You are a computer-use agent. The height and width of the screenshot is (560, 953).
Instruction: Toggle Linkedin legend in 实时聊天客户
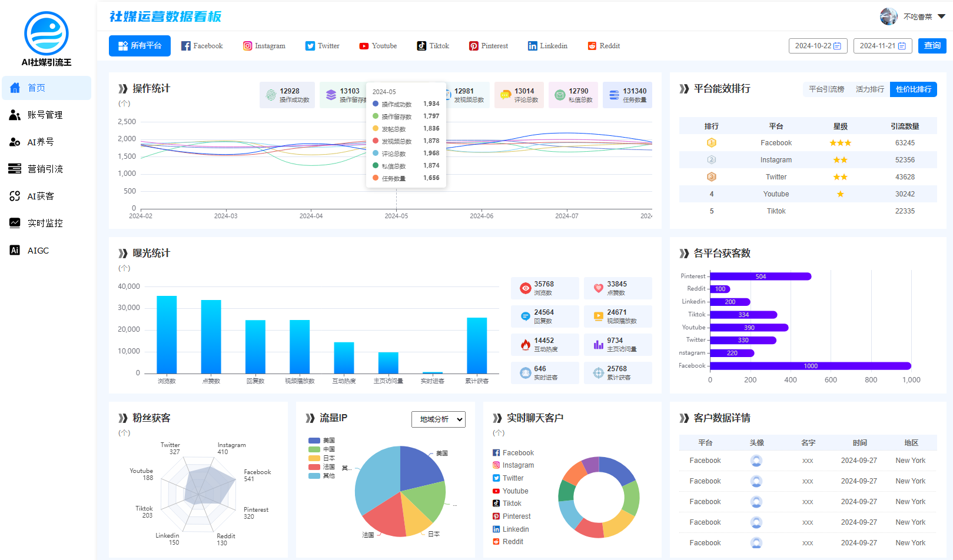[511, 529]
